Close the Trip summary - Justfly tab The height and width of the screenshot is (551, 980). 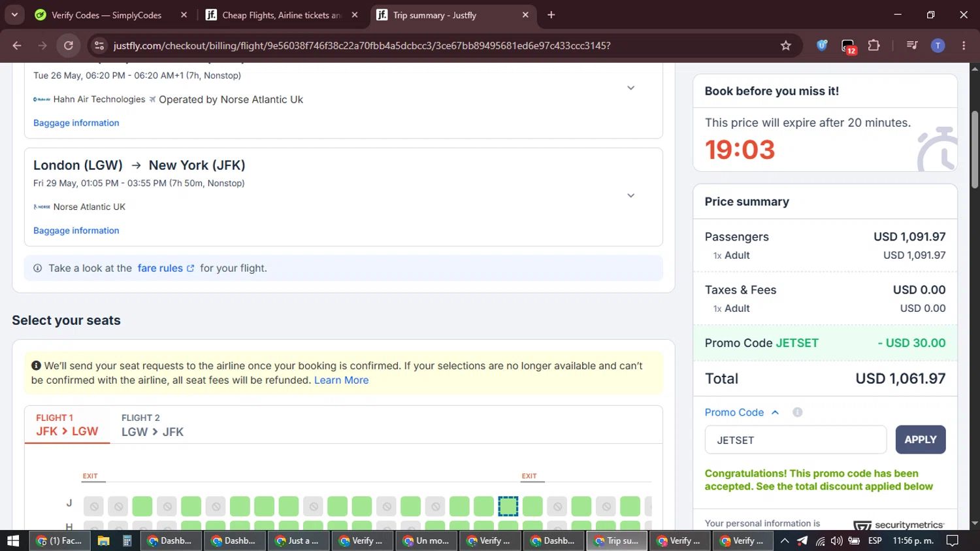(x=525, y=14)
